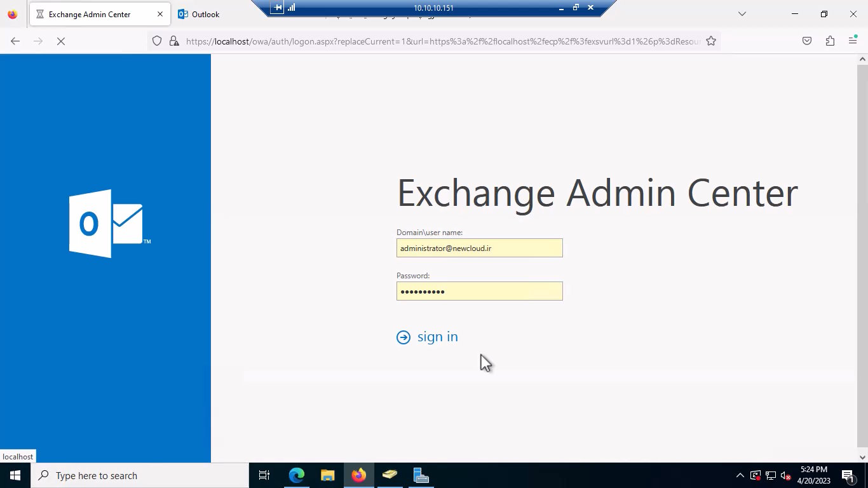Open the Windows Start menu
Image resolution: width=868 pixels, height=488 pixels.
15,475
